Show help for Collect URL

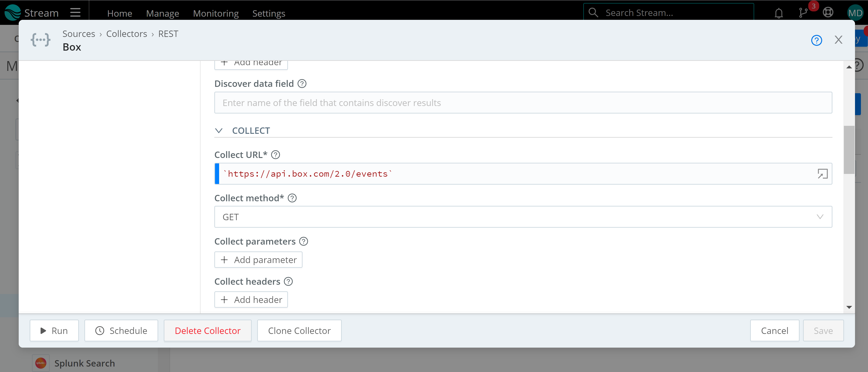(x=275, y=155)
